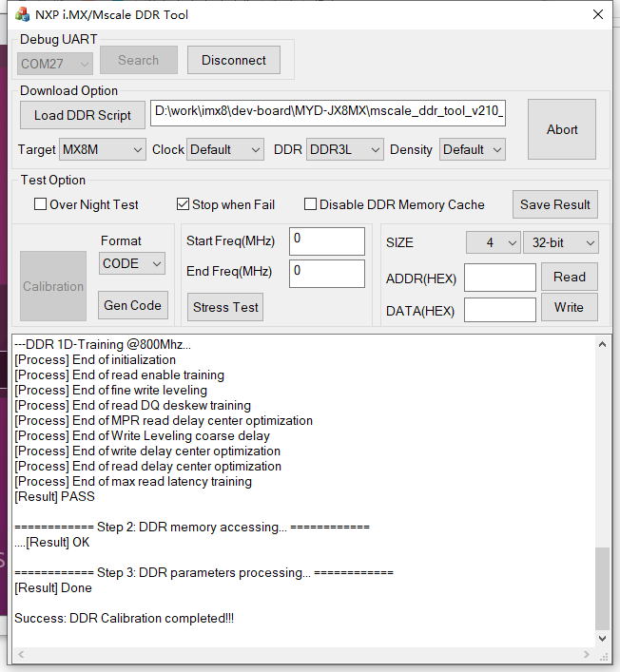Click 'Step 2: DDR memory accessing' line
Image resolution: width=620 pixels, height=672 pixels.
click(x=192, y=527)
